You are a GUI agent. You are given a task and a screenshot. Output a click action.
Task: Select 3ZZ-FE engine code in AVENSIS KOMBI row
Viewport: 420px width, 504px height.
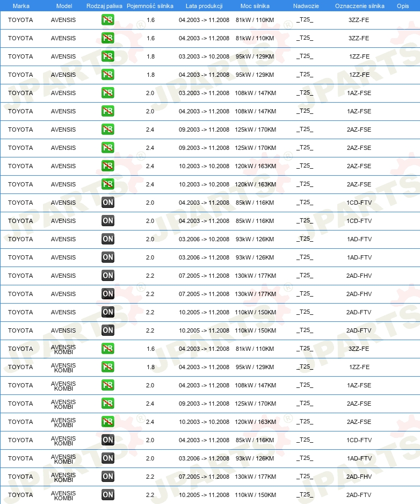pos(359,349)
